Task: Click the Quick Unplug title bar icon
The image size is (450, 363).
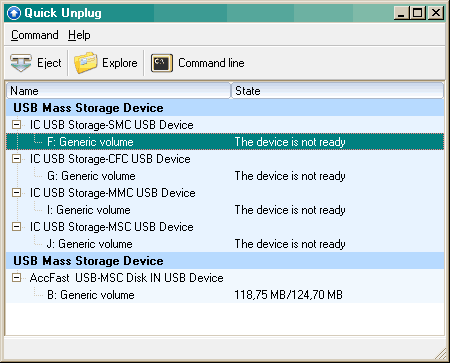Action: (14, 13)
